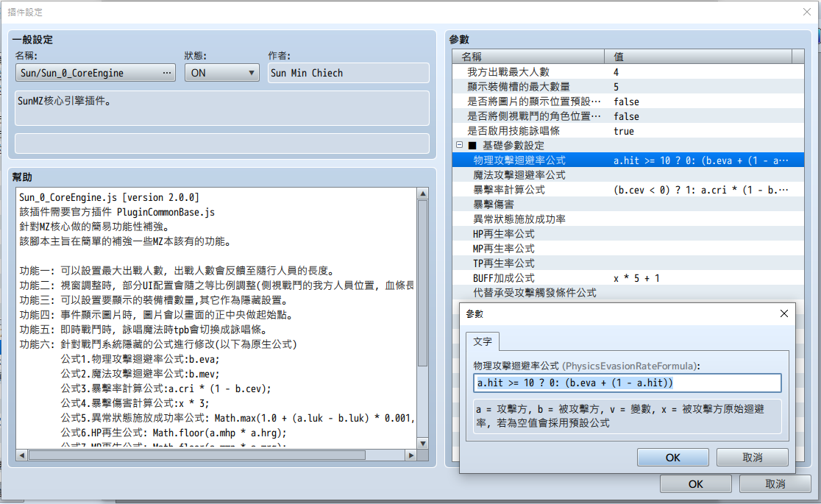The image size is (821, 504).
Task: Switch to the 文字 tab
Action: (x=483, y=341)
